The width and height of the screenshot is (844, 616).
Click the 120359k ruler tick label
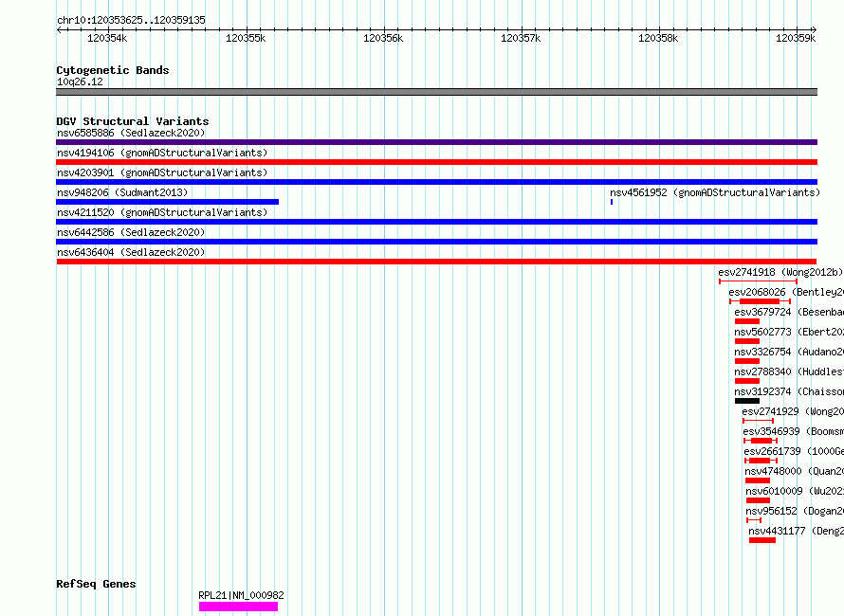point(796,38)
